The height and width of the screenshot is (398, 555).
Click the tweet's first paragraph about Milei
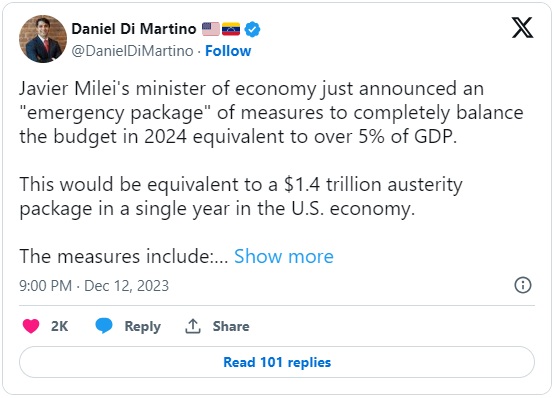271,113
